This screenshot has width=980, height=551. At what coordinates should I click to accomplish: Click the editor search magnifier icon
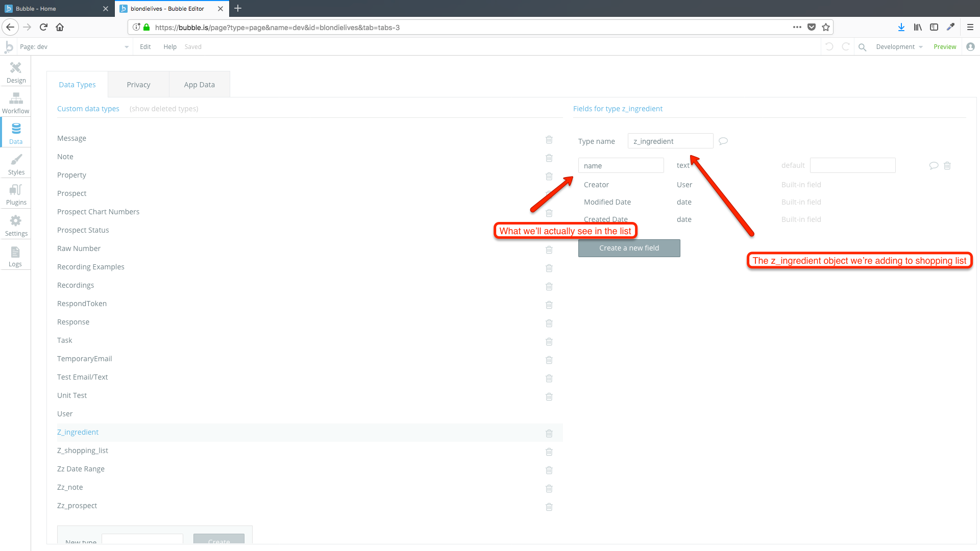coord(863,47)
